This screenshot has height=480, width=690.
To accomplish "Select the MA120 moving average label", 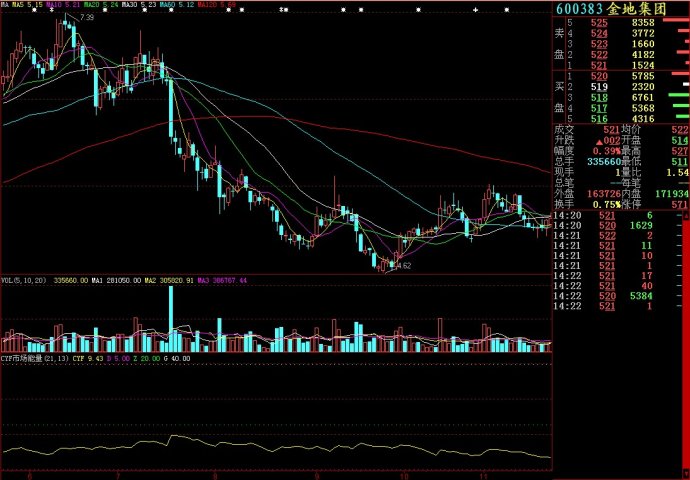I will point(211,4).
